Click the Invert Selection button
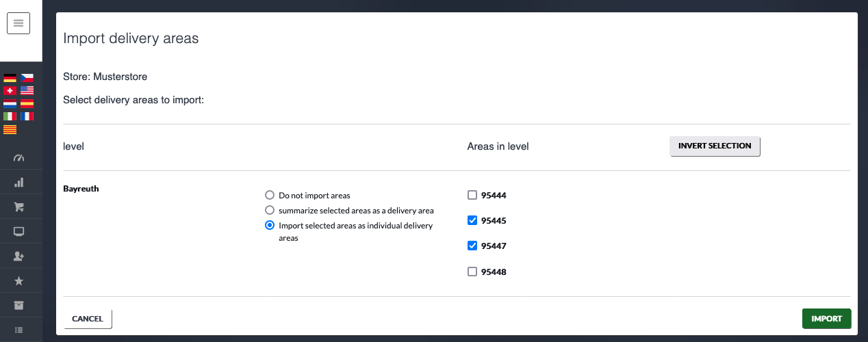The width and height of the screenshot is (868, 342). (715, 146)
